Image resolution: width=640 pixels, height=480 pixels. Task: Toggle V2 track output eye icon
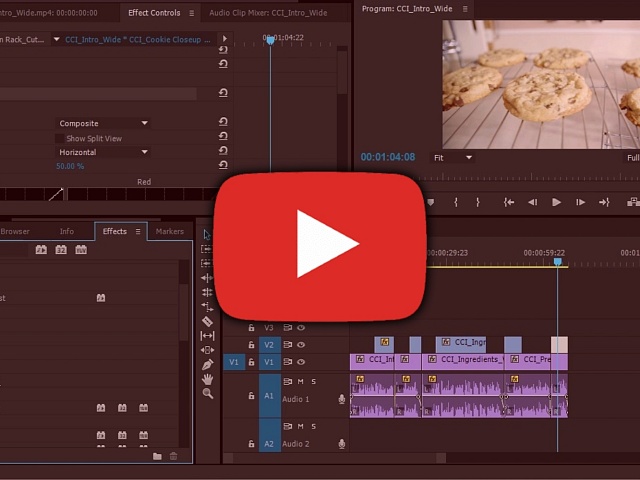tap(301, 344)
